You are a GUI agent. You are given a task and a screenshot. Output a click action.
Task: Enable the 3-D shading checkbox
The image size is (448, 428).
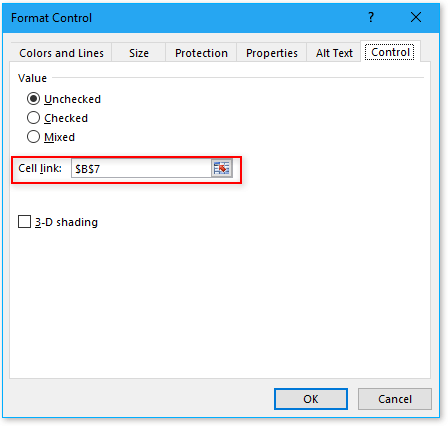click(24, 222)
